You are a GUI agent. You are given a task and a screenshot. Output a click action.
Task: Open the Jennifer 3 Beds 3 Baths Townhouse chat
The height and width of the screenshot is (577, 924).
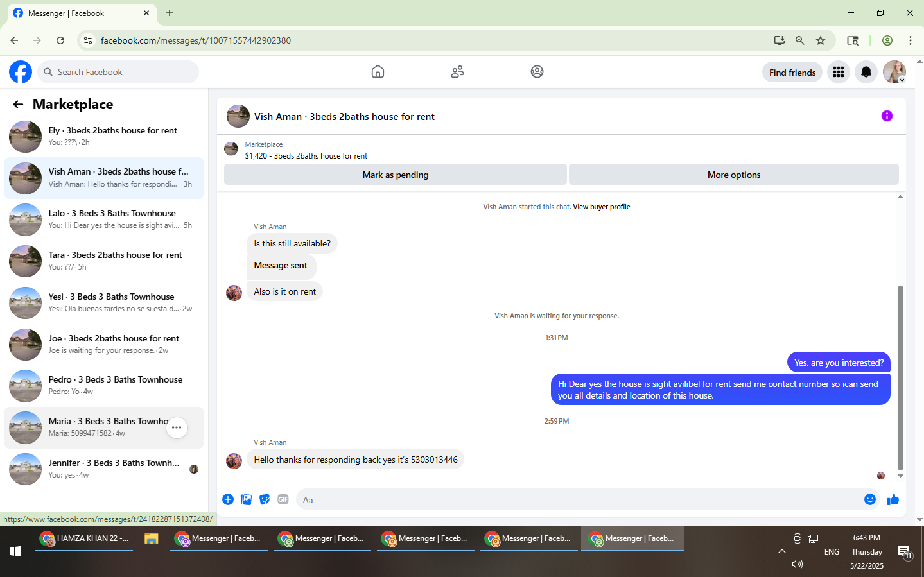click(x=104, y=469)
